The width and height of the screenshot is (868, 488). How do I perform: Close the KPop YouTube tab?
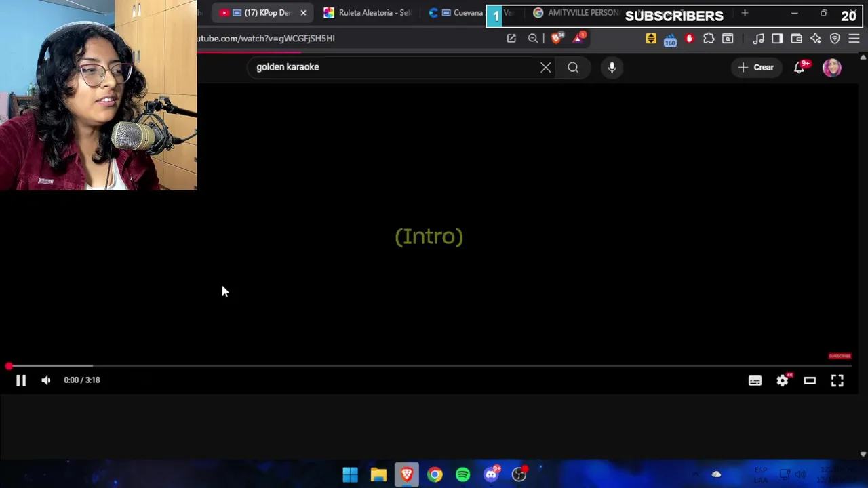tap(303, 13)
